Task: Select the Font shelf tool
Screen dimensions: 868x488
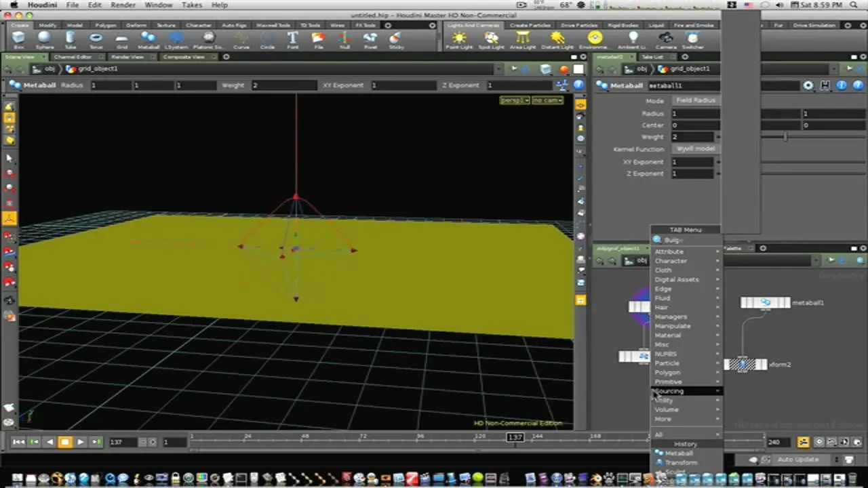Action: tap(292, 40)
